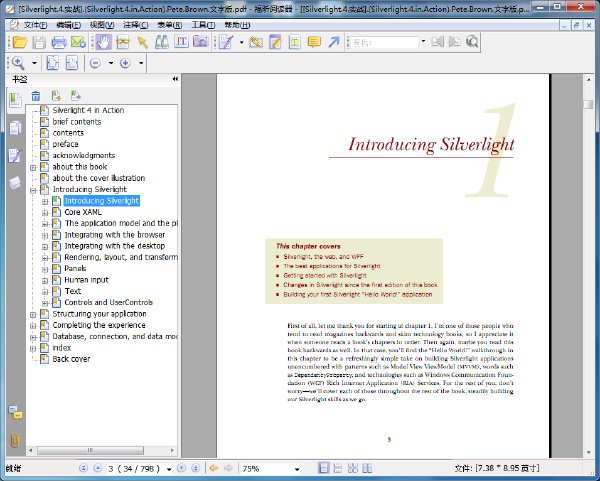Click the find next icon
The height and width of the screenshot is (481, 600).
point(455,42)
